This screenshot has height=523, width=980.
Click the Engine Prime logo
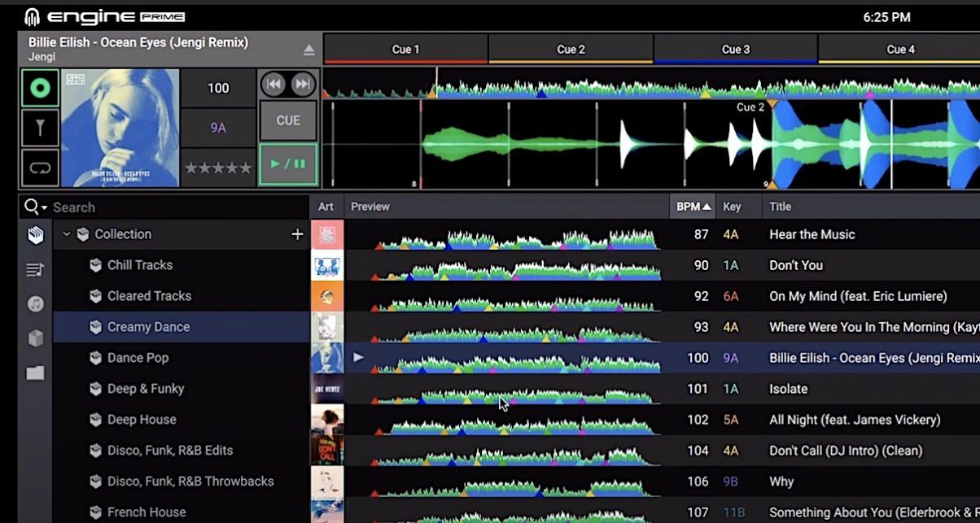coord(105,16)
